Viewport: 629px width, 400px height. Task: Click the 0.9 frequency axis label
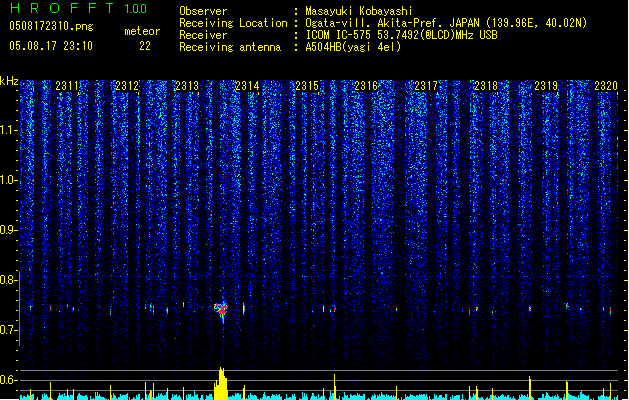[8, 230]
